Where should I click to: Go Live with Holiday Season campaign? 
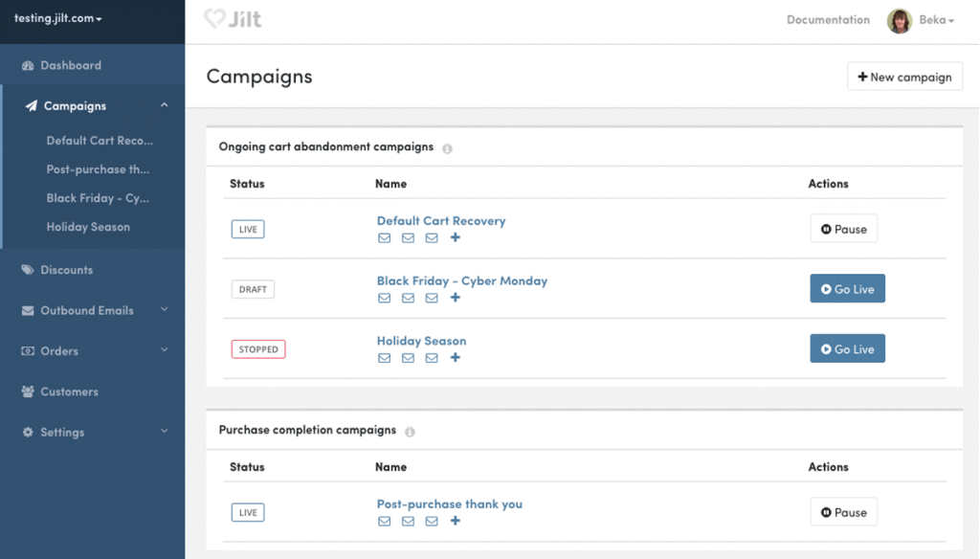[848, 348]
